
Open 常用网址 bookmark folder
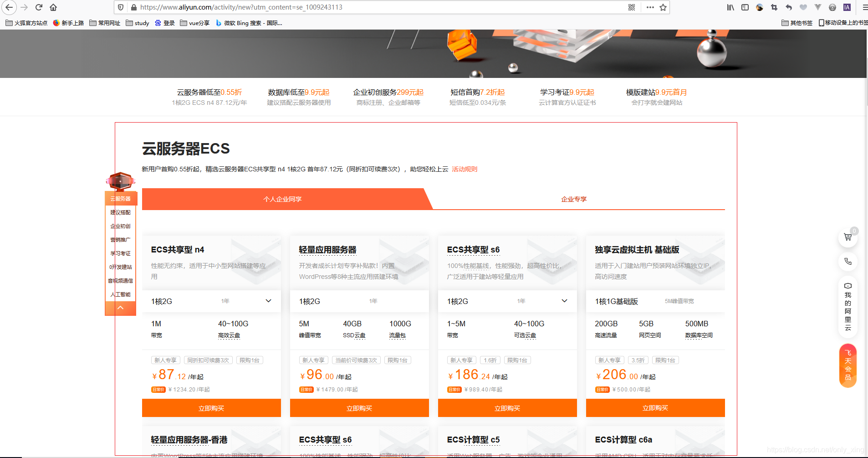coord(105,23)
